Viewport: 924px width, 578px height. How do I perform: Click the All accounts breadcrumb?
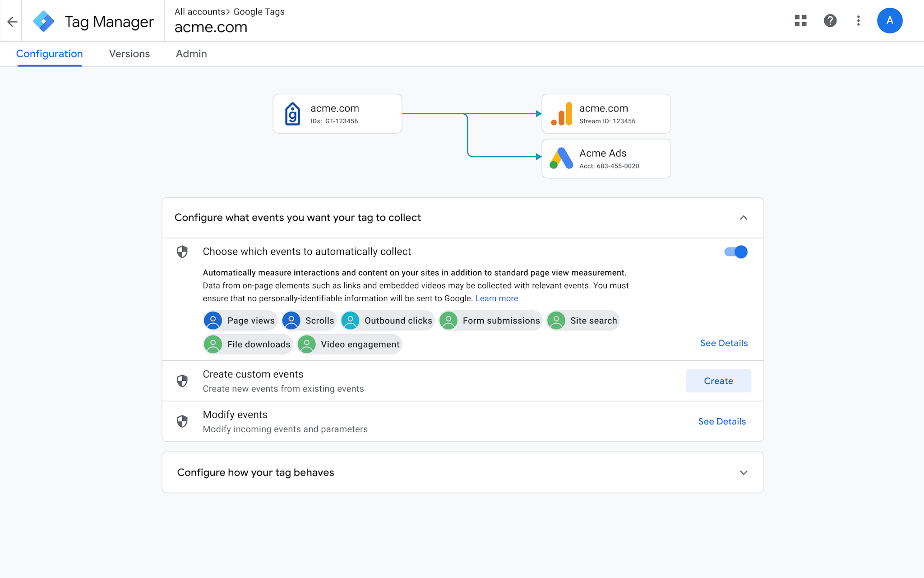(x=200, y=12)
